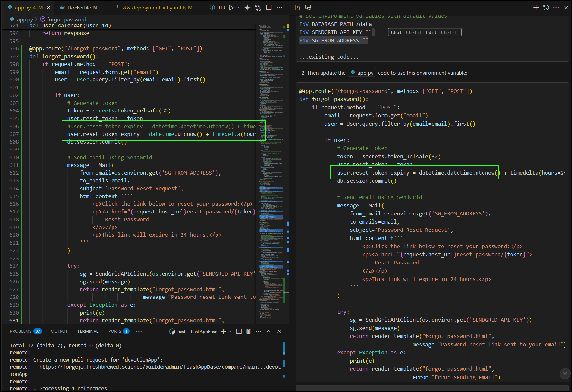The height and width of the screenshot is (392, 572).
Task: Select the TERMINAL panel tab
Action: pos(88,331)
